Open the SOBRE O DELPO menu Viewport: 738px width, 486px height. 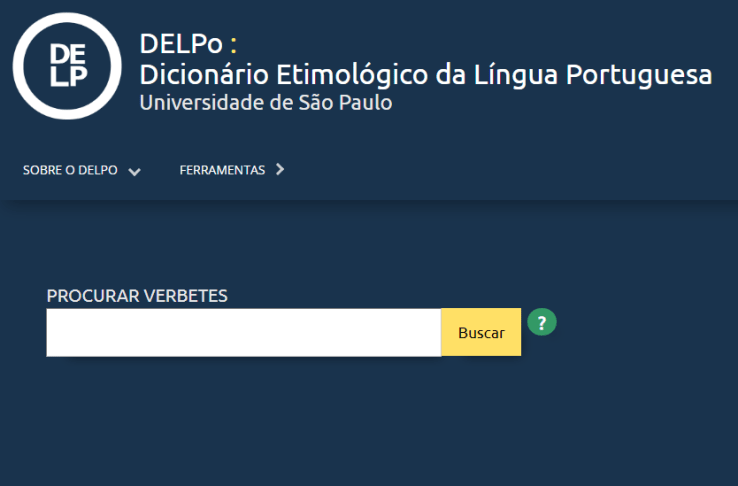(x=70, y=171)
